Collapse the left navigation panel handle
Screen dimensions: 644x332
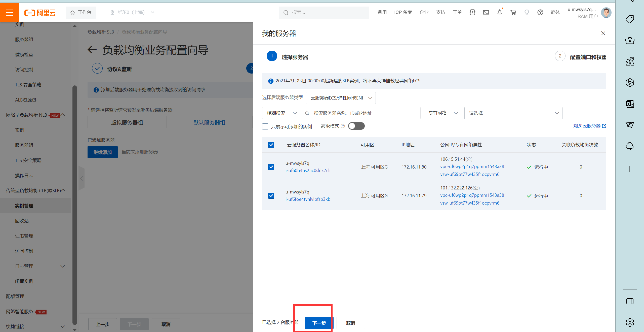[x=82, y=178]
